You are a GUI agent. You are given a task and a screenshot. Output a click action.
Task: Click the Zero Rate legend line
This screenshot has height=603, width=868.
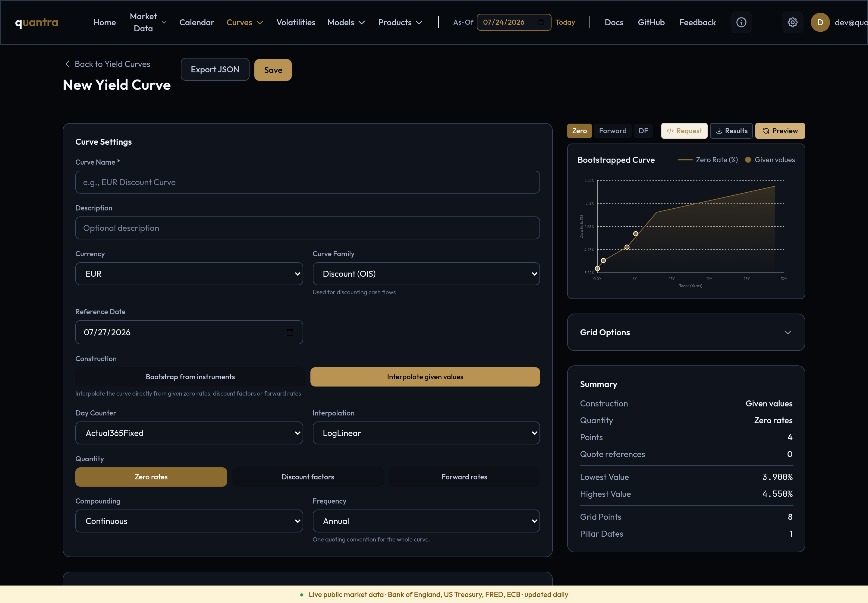(x=685, y=160)
